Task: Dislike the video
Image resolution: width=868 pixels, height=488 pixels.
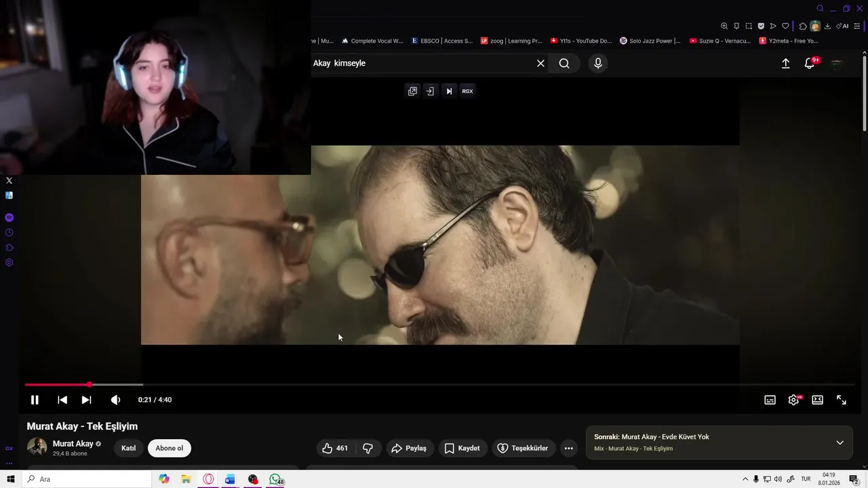Action: click(368, 448)
